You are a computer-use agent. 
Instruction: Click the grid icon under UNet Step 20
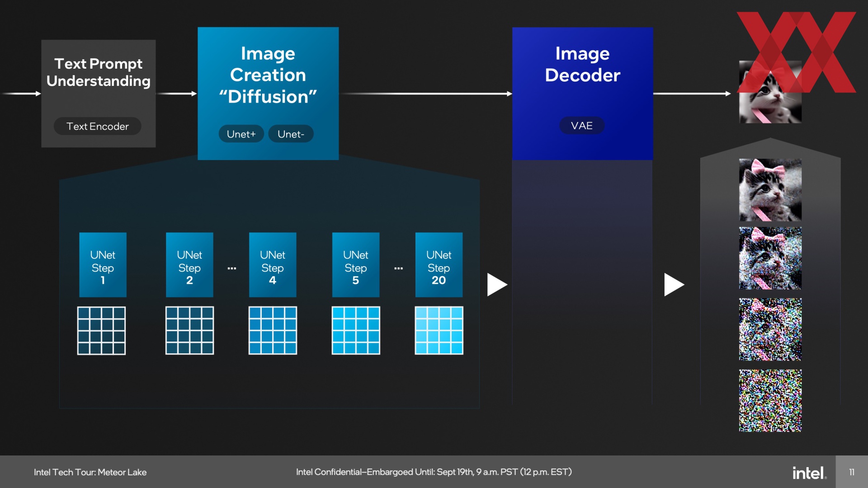pyautogui.click(x=439, y=330)
